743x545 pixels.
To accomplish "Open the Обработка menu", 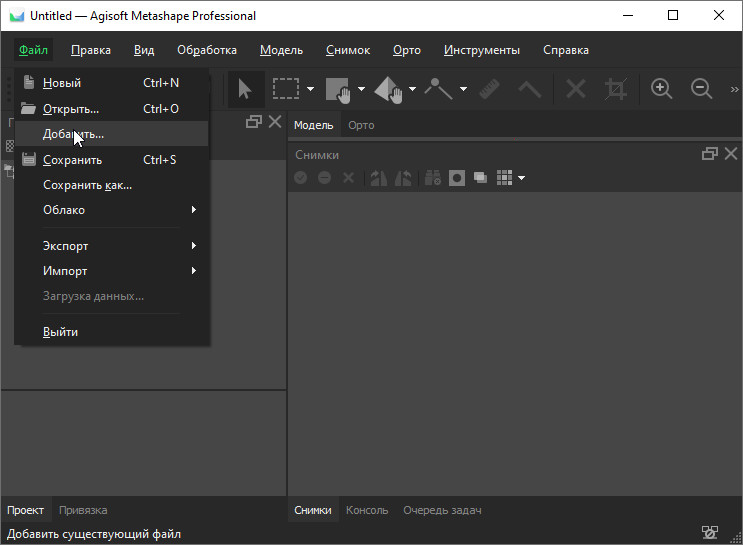I will 207,50.
